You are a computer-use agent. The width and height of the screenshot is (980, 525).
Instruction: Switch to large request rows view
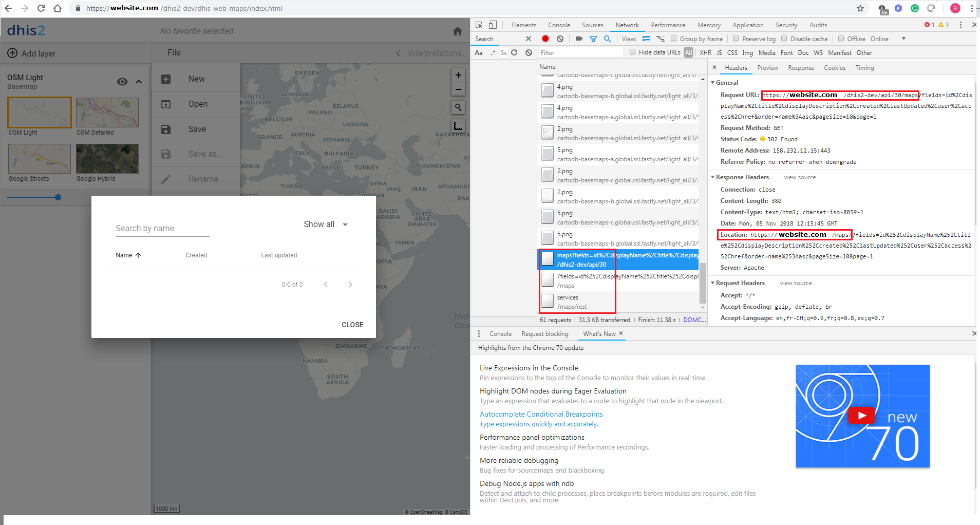[x=646, y=39]
